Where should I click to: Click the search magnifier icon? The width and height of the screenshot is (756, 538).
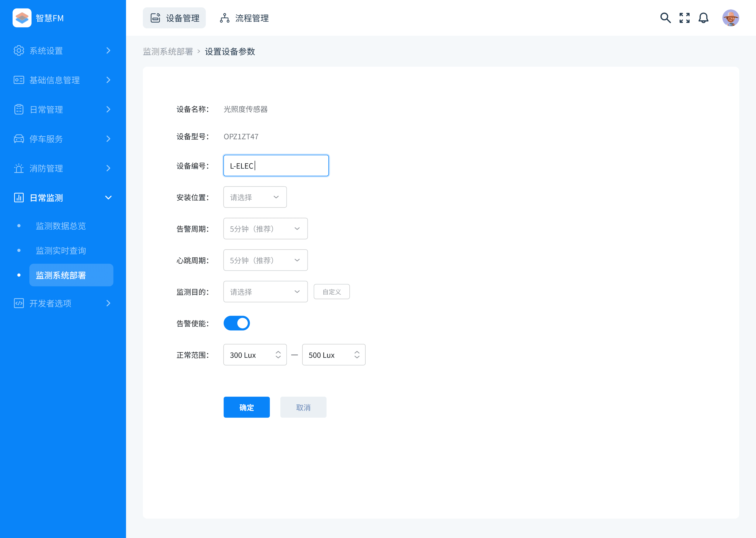665,18
